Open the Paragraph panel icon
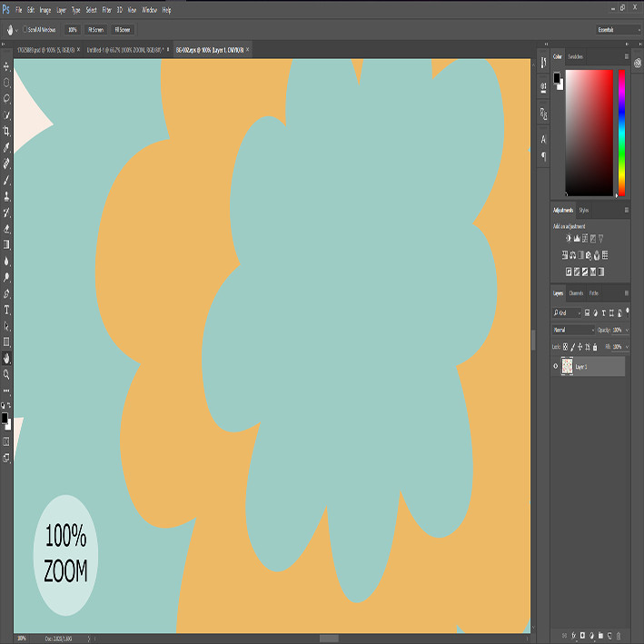644x644 pixels. (543, 156)
